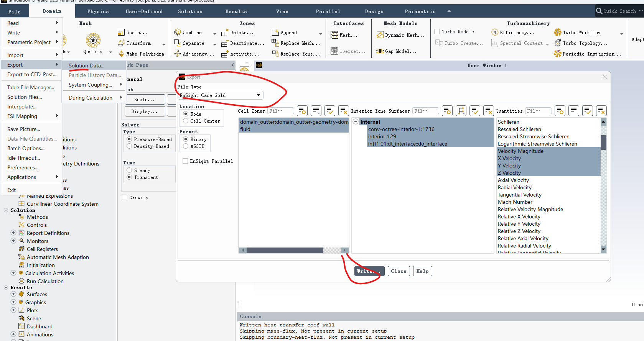Open the File Type dropdown
This screenshot has width=644, height=341.
pos(221,95)
